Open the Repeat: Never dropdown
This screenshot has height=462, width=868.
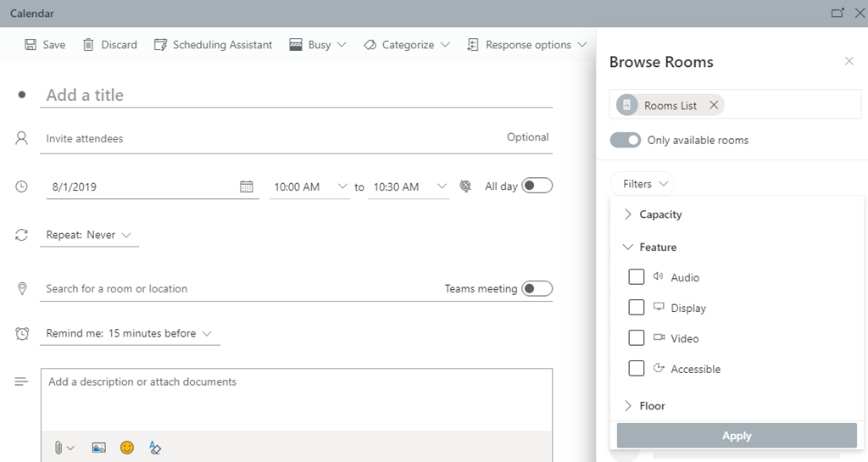coord(89,235)
